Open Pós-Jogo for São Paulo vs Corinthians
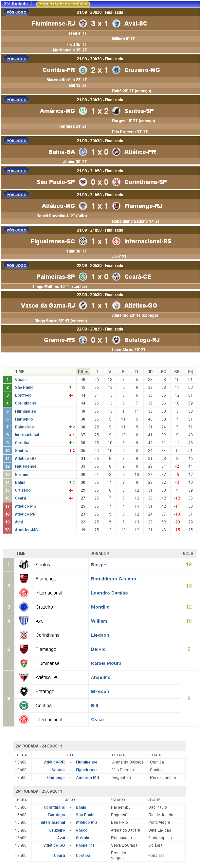201x868 pixels. click(16, 171)
